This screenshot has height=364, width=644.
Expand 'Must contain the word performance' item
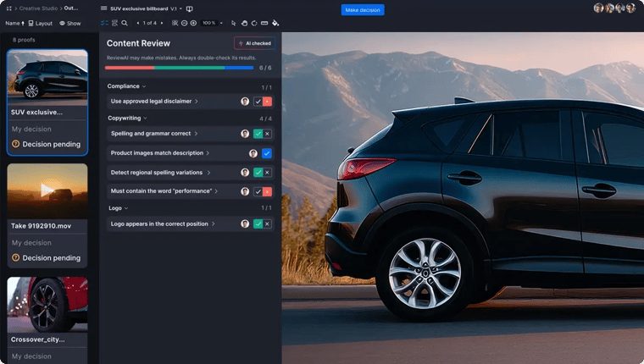tap(164, 190)
